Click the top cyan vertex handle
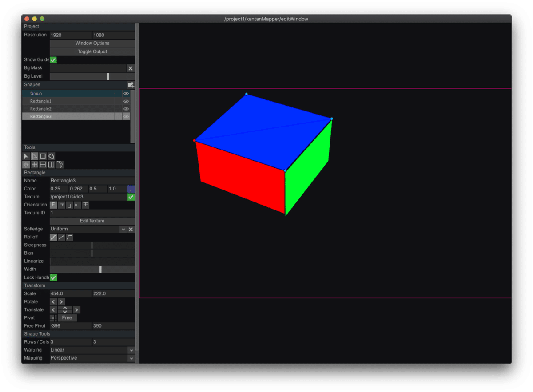 click(x=247, y=94)
